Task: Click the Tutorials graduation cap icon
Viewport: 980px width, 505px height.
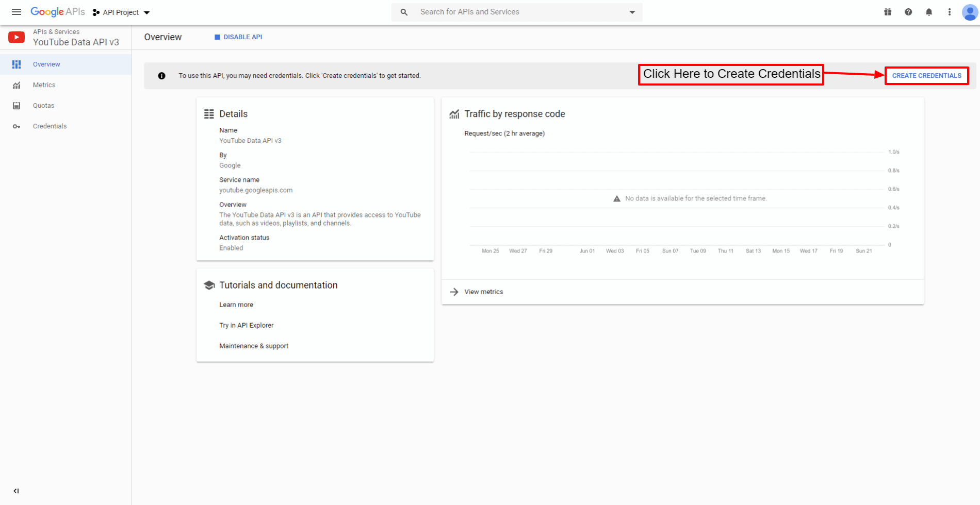Action: 209,285
